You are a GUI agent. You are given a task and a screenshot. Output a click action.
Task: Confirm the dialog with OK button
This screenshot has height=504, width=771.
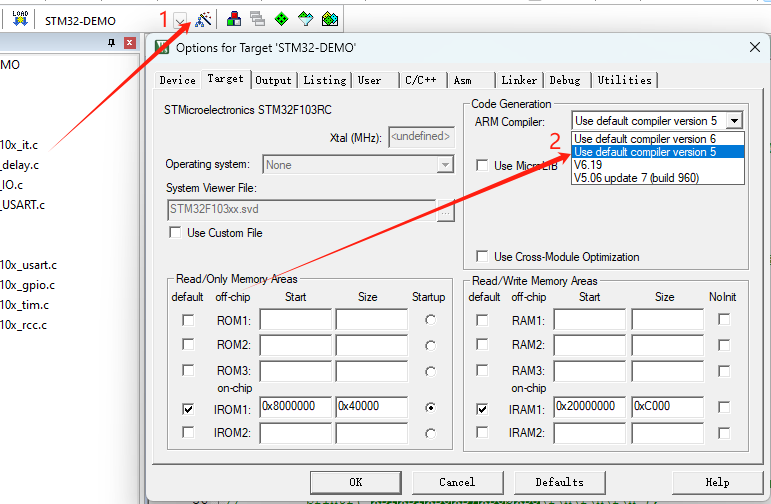tap(356, 482)
